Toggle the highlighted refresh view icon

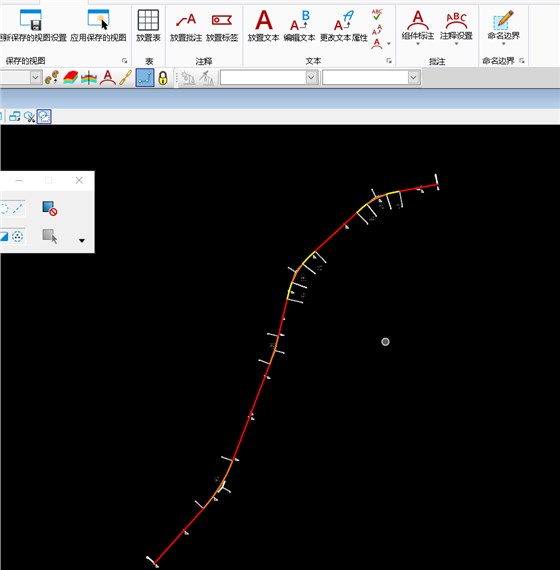44,117
